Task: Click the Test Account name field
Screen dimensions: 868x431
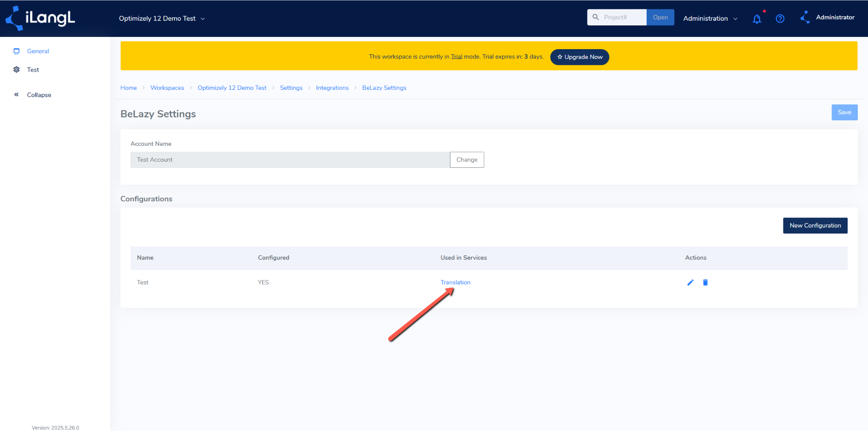Action: pos(290,160)
